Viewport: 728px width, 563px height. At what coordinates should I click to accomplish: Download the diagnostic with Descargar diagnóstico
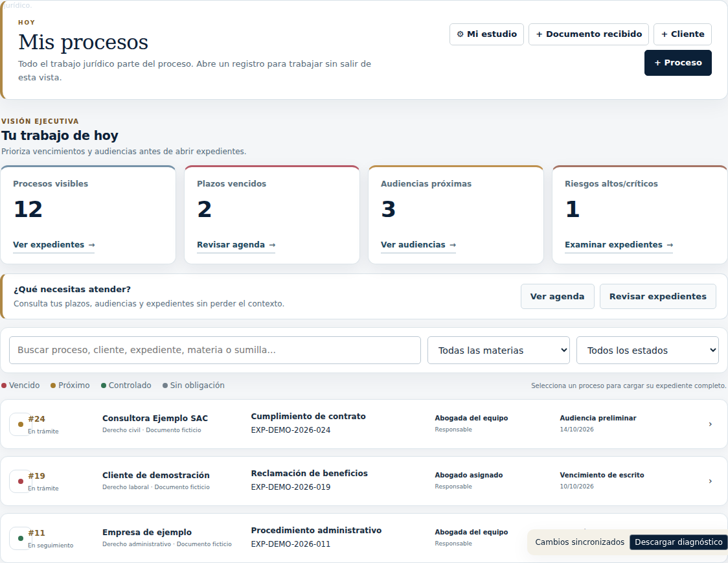coord(678,542)
